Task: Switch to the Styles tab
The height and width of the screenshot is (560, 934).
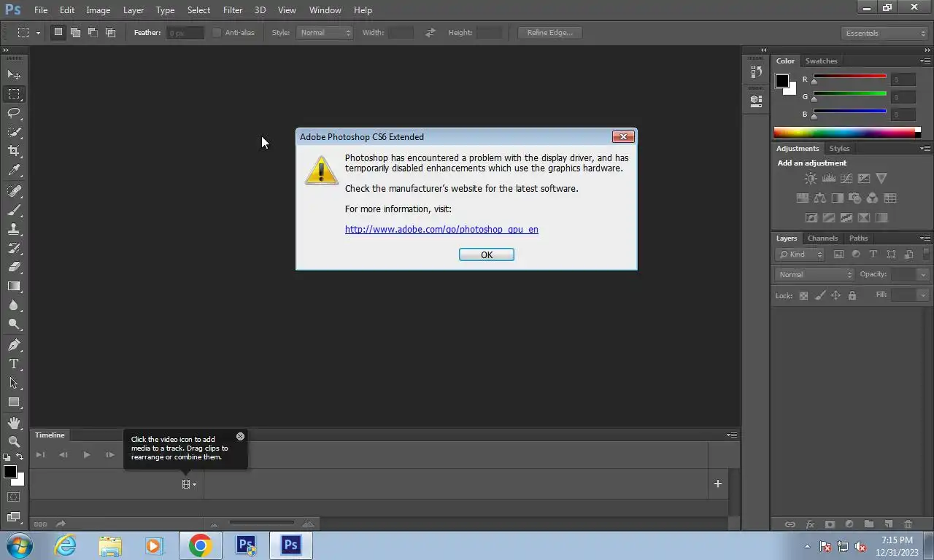Action: coord(839,149)
